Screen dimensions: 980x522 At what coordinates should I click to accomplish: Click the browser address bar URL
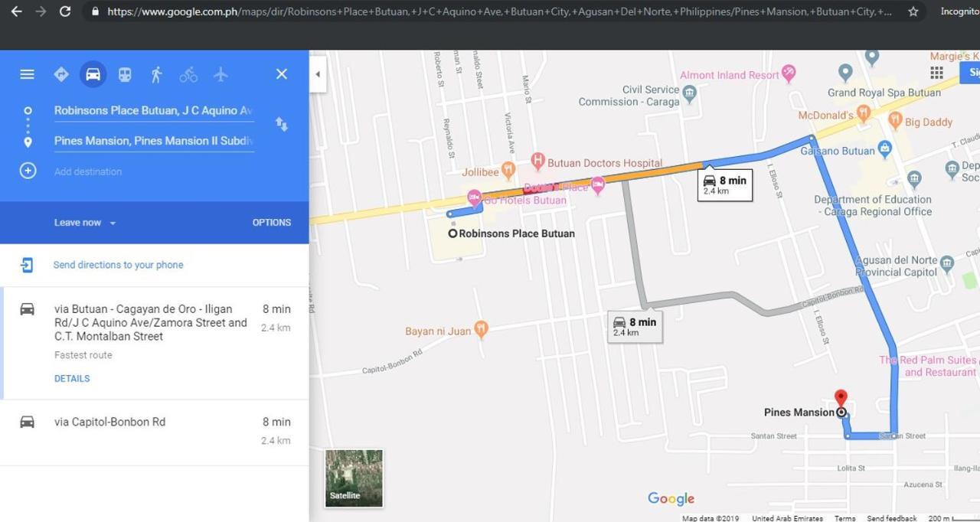[x=499, y=11]
